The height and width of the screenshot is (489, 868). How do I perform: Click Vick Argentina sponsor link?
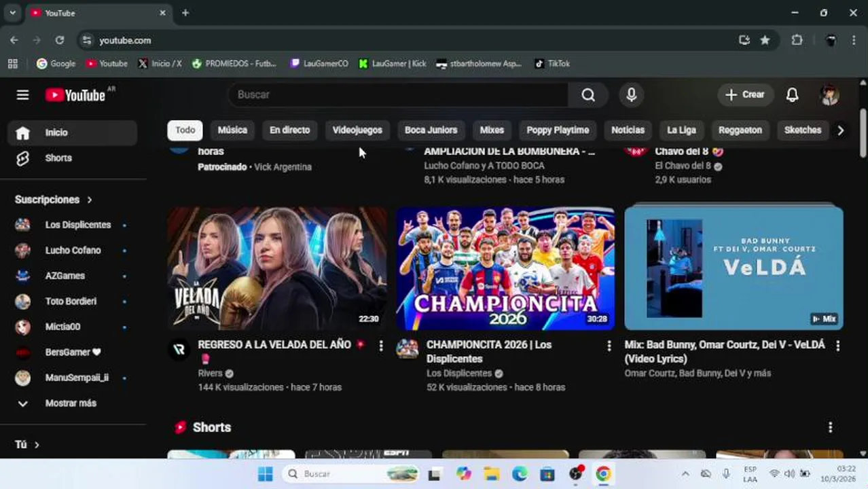(283, 167)
